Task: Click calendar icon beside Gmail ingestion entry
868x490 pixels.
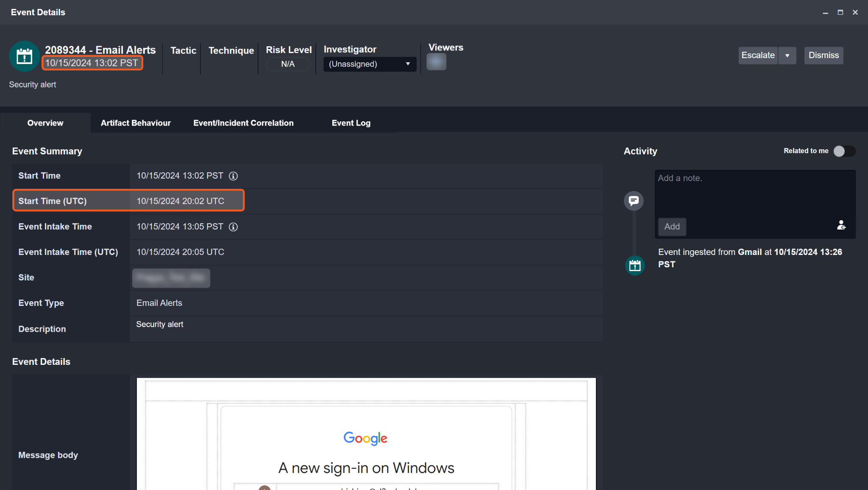Action: click(x=635, y=266)
